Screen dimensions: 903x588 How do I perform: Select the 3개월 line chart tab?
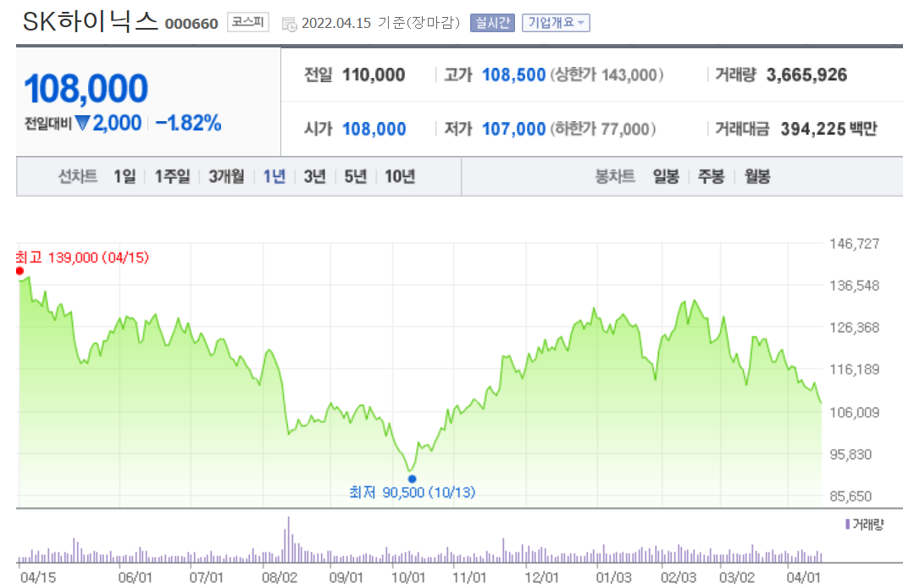[226, 176]
